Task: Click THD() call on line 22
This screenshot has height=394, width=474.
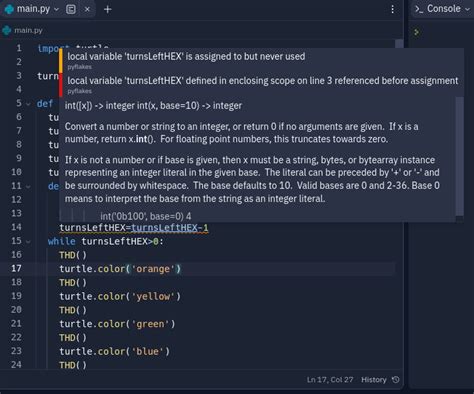Action: tap(73, 338)
